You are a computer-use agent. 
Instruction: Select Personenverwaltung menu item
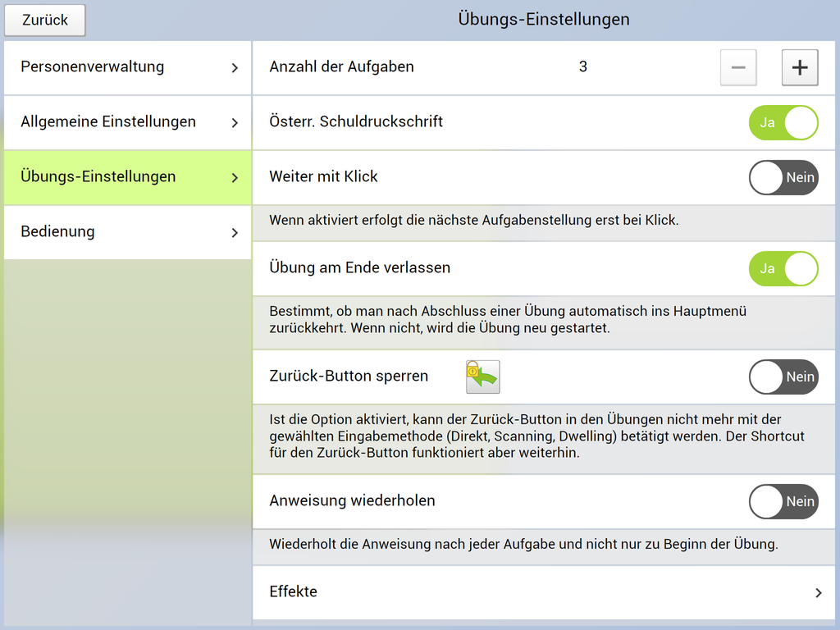pyautogui.click(x=92, y=66)
